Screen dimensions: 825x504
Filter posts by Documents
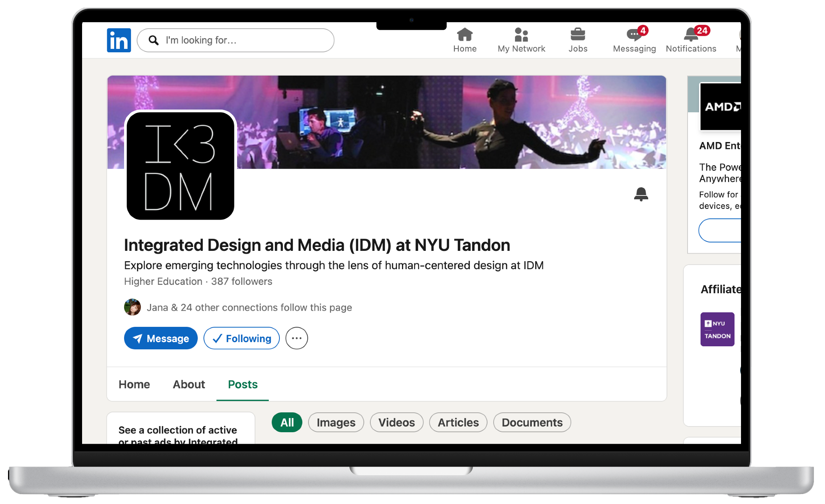pos(532,422)
